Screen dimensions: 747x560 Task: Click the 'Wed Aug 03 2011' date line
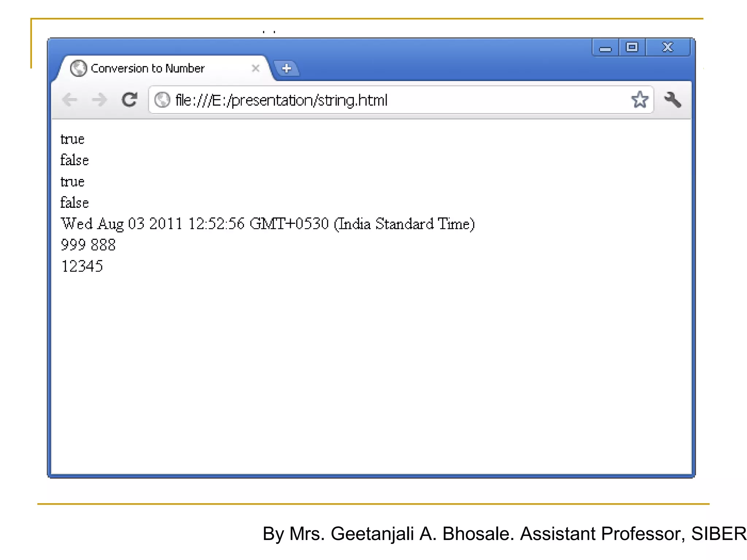(x=268, y=224)
